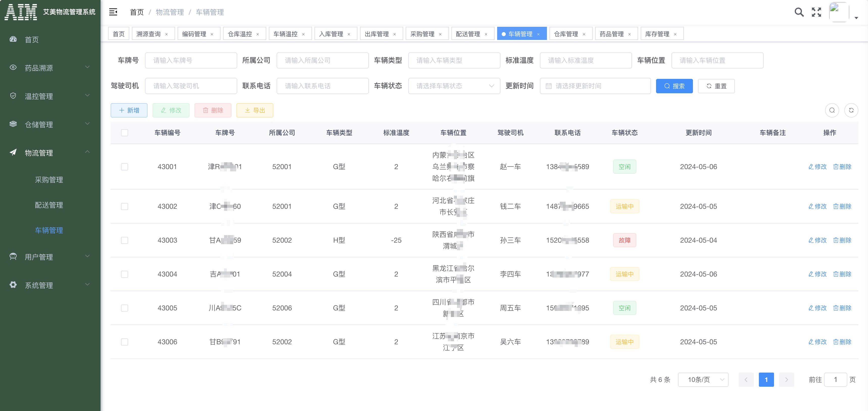Toggle fullscreen mode icon
Viewport: 868px width, 411px height.
(x=816, y=12)
